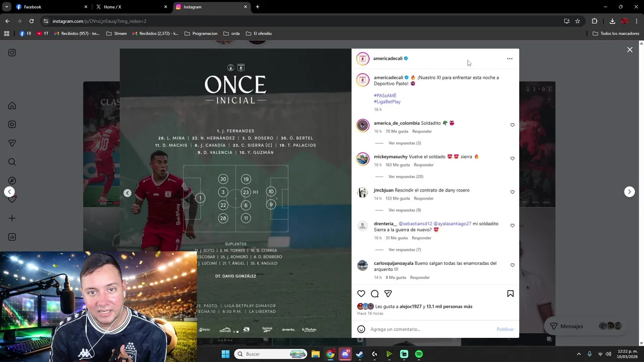
Task: Reply to america_de_colombia's comment
Action: tap(422, 131)
